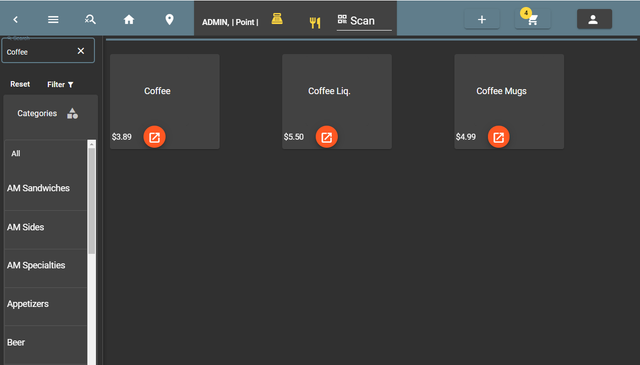Click the yellow fork and knife icon
This screenshot has height=365, width=640.
[315, 22]
